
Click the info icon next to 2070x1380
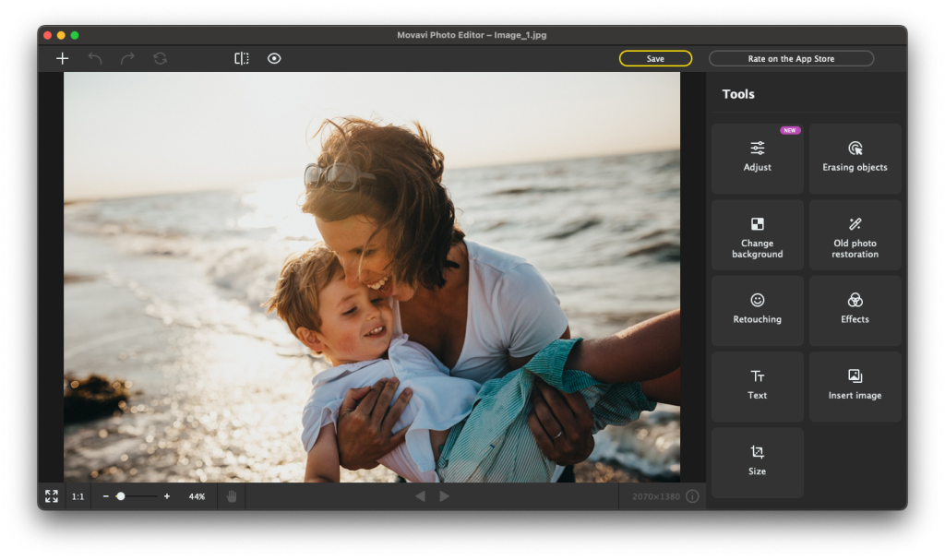(691, 496)
